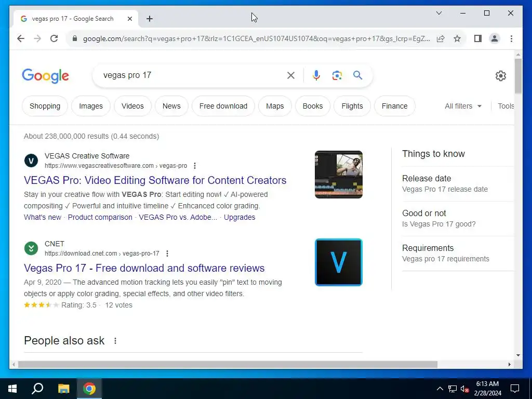
Task: Open Windows taskbar search
Action: (37, 389)
